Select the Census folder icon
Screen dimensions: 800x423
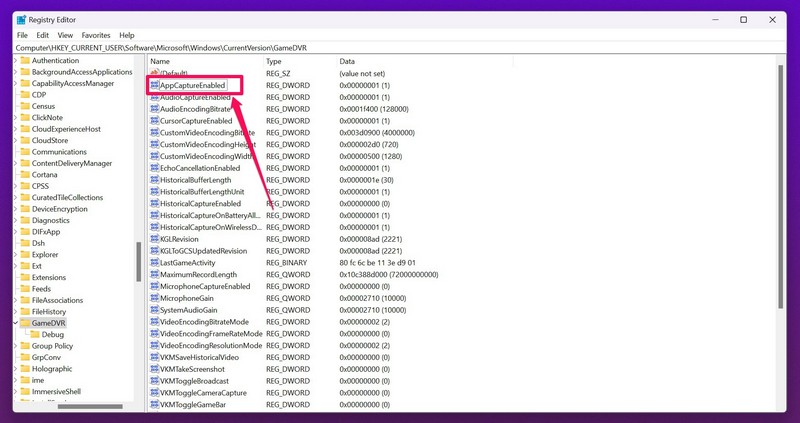pyautogui.click(x=25, y=106)
